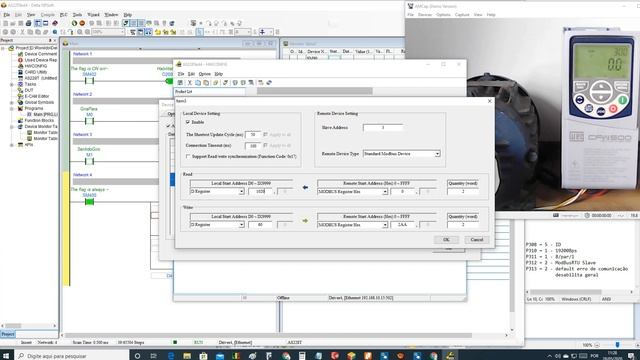Select Main [PRG,LD] program in tree
This screenshot has width=640, height=360.
tap(45, 114)
